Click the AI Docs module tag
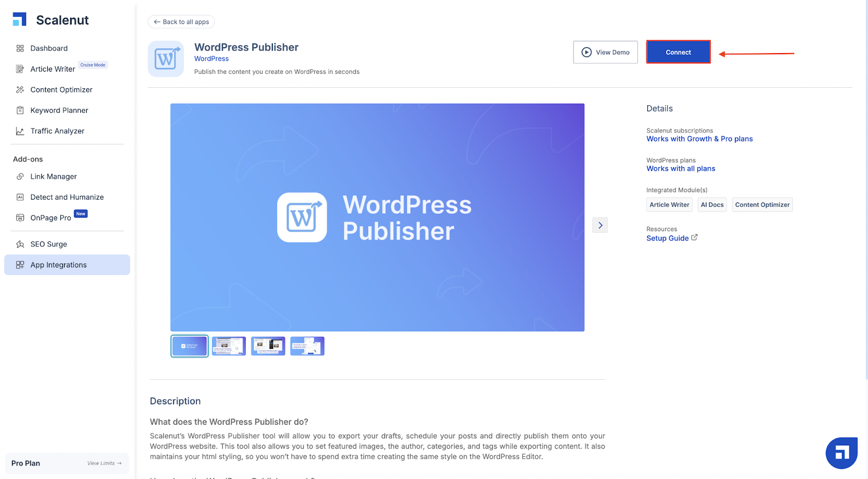Viewport: 868px width, 479px height. pos(712,205)
